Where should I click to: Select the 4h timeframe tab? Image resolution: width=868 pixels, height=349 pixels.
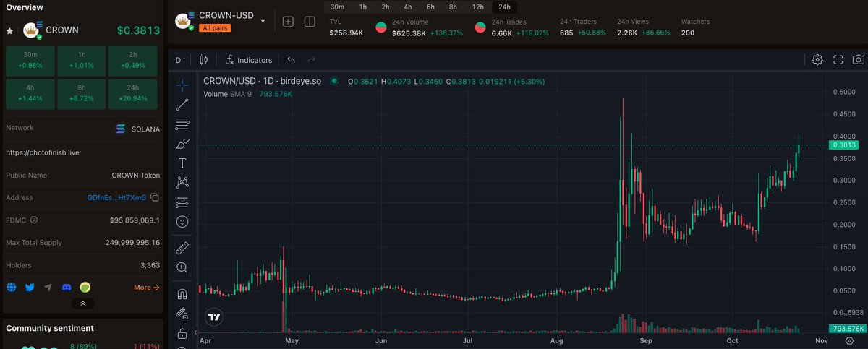[x=408, y=7]
